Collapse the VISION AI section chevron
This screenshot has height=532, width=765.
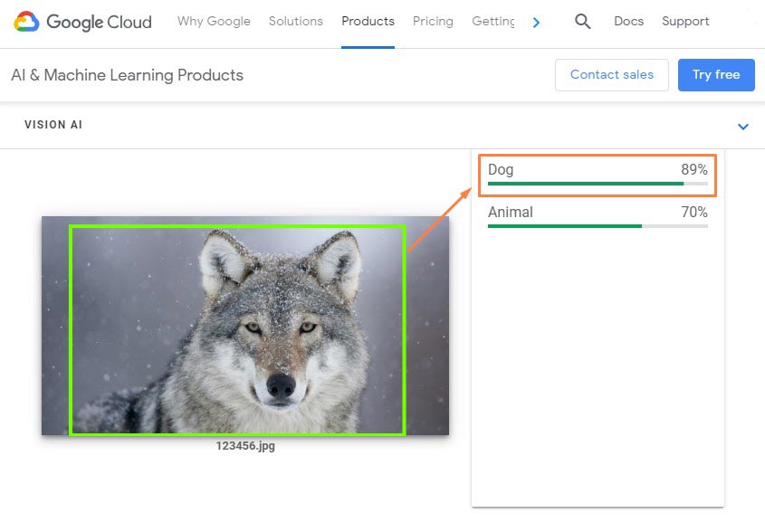[x=743, y=127]
